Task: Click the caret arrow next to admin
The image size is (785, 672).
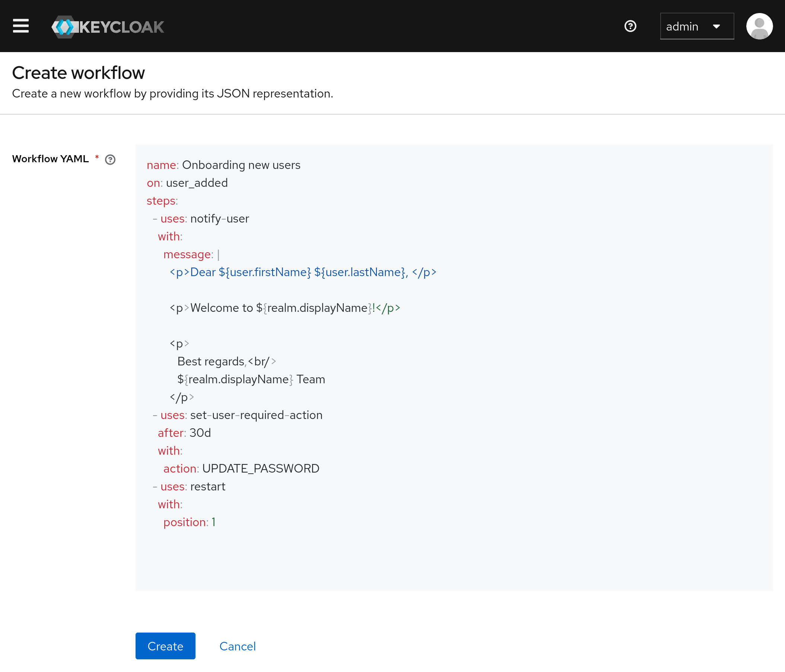Action: coord(717,26)
